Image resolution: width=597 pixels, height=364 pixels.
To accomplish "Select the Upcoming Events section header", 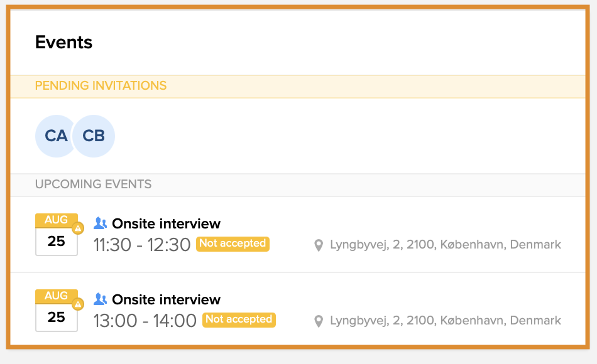I will point(93,185).
